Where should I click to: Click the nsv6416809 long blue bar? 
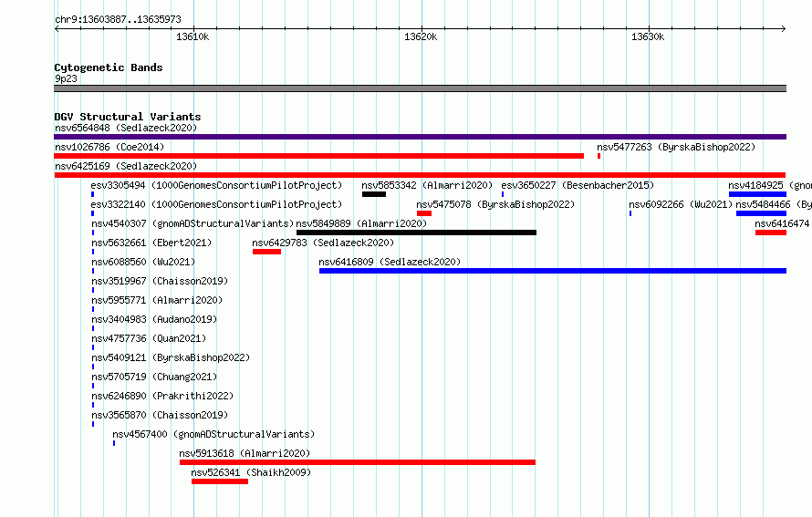coord(553,271)
